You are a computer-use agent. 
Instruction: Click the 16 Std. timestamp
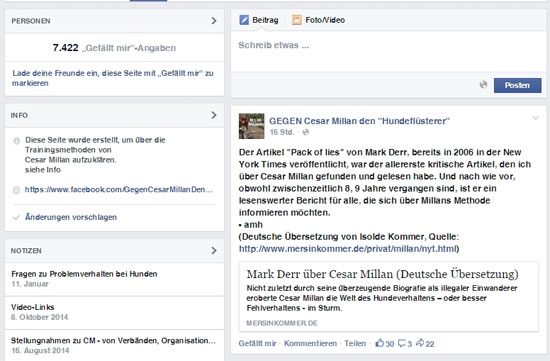282,132
